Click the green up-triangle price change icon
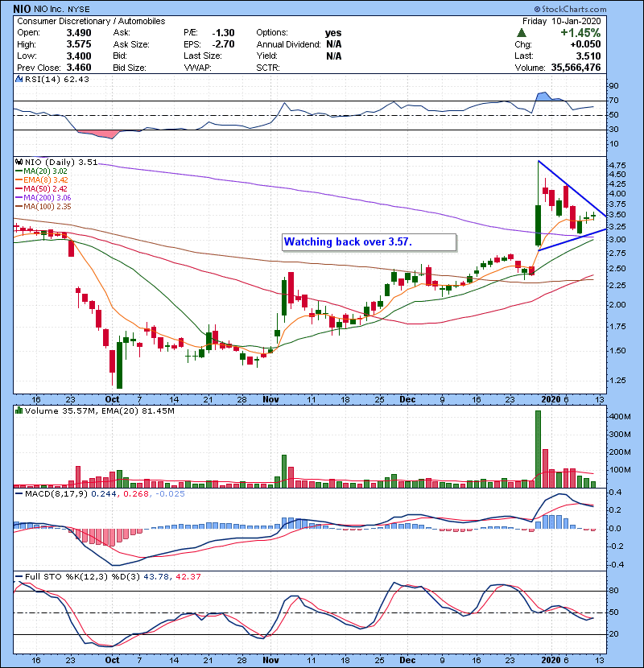 (x=521, y=33)
